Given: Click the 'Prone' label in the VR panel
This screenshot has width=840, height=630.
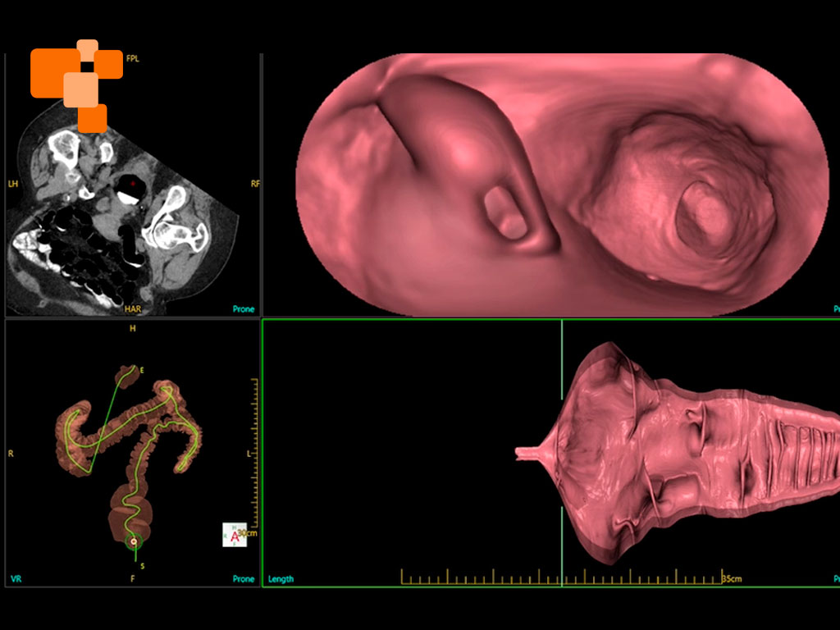Looking at the screenshot, I should pos(244,579).
